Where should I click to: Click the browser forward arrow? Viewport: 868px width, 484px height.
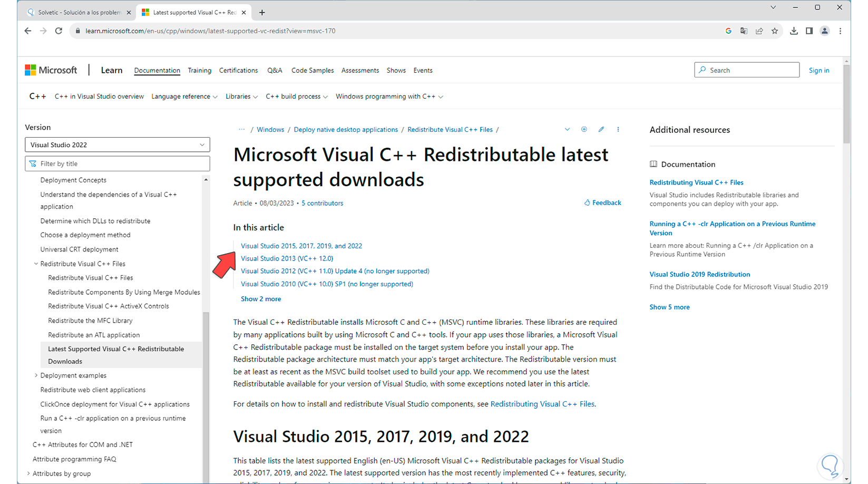coord(43,31)
